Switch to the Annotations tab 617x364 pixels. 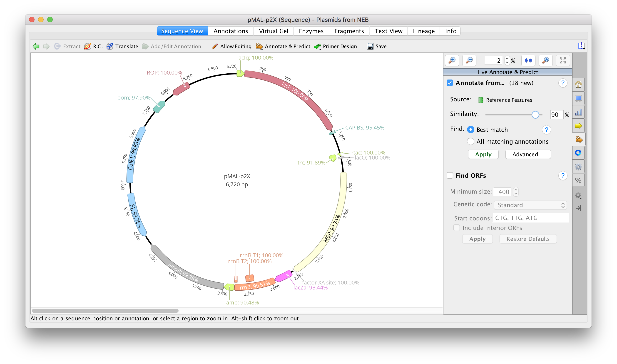point(231,31)
